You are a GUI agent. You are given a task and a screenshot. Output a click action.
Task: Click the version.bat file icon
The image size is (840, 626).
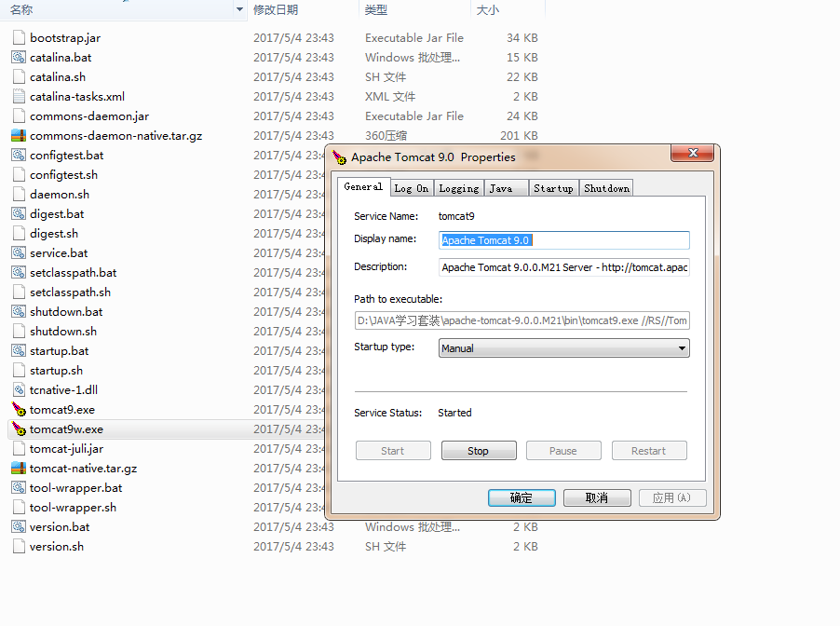[x=19, y=527]
